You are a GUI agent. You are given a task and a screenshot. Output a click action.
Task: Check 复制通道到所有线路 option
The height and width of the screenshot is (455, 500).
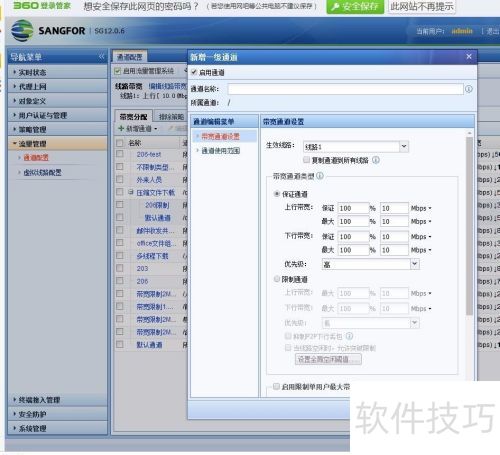point(306,160)
